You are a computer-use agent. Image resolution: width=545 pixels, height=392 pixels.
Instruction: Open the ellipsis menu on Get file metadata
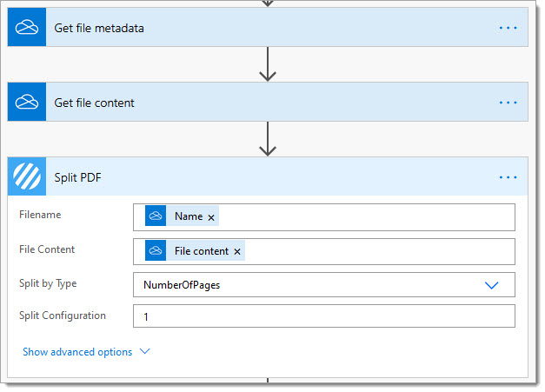tap(508, 28)
